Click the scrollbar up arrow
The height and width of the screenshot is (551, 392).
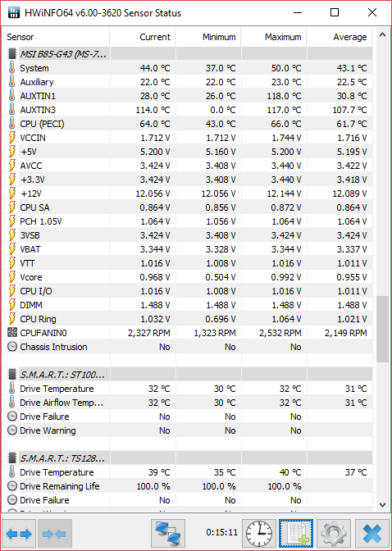(x=382, y=34)
